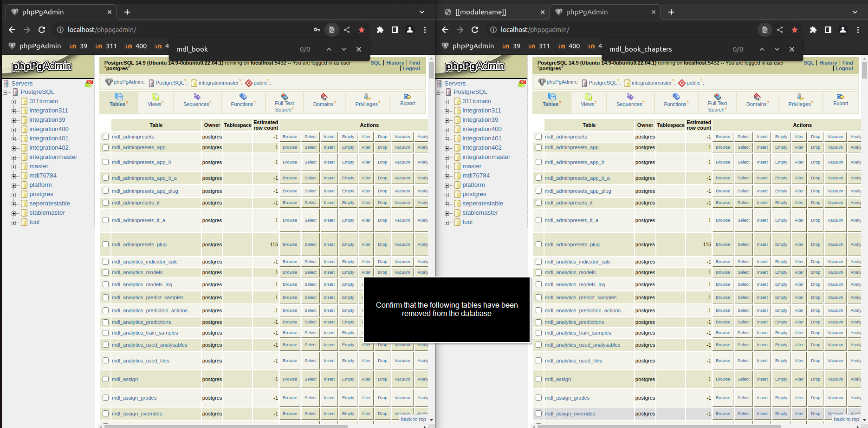Open Sequences in the right phpPgAdmin window
The width and height of the screenshot is (868, 428).
pyautogui.click(x=630, y=100)
